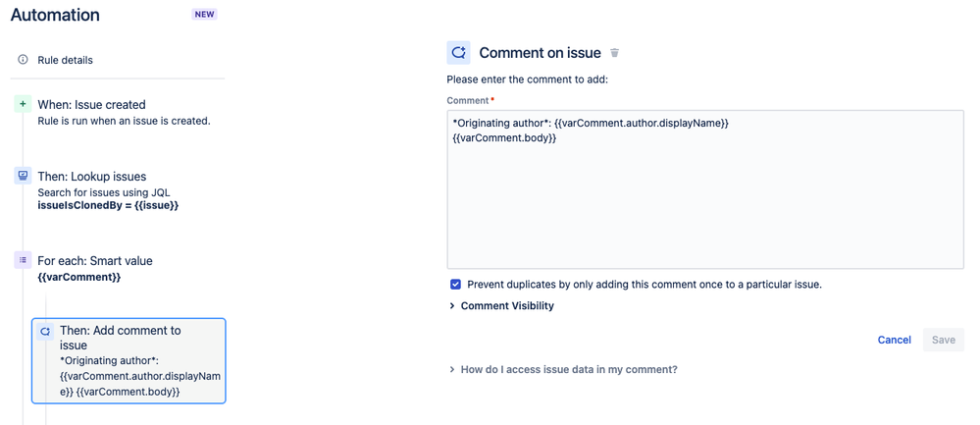Click the green plus Issue created icon
This screenshot has width=980, height=425.
click(x=23, y=104)
